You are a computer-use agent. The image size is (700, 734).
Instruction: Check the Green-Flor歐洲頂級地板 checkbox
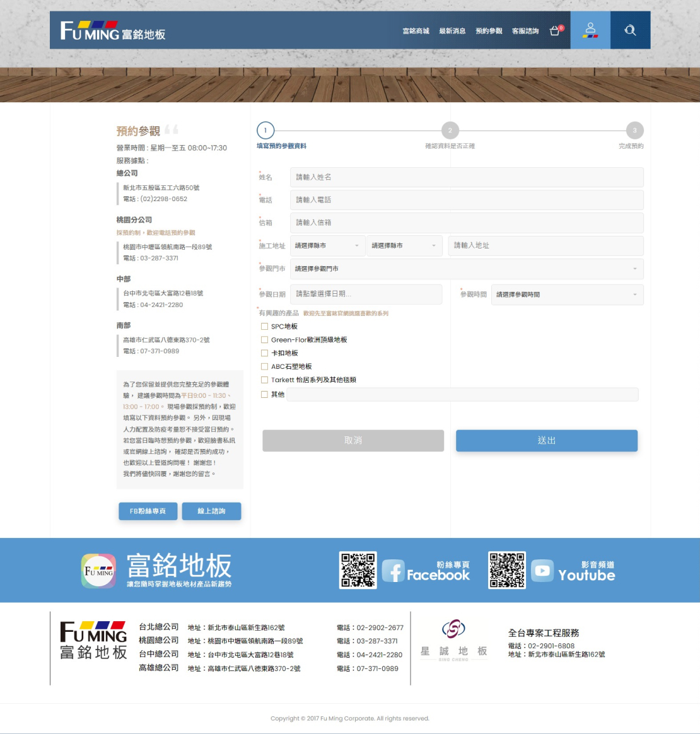tap(264, 340)
